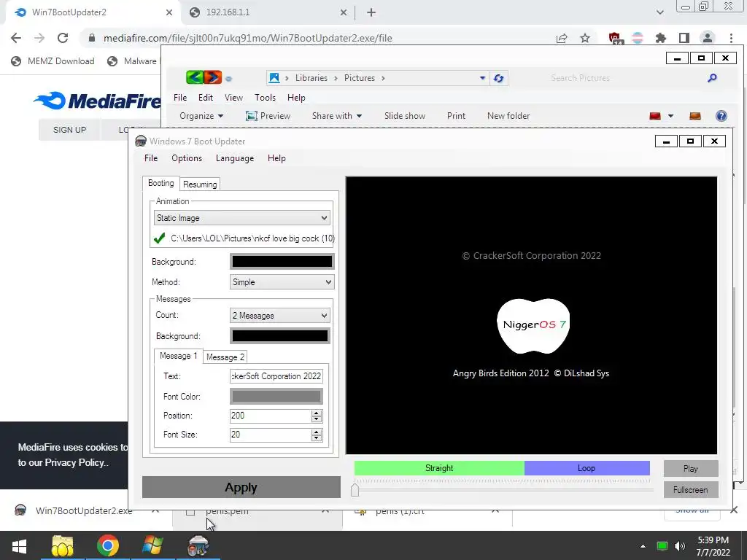747x560 pixels.
Task: Open Windows Start button
Action: tap(19, 545)
